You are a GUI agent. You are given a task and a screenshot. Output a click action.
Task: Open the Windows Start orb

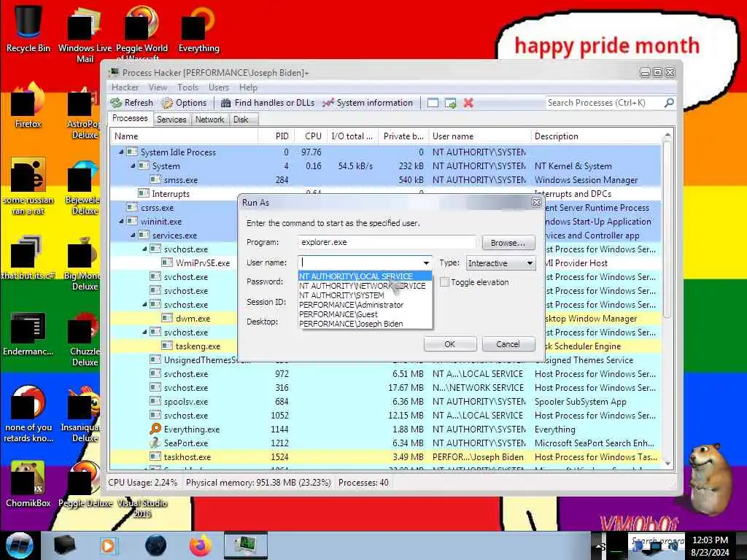pyautogui.click(x=19, y=545)
